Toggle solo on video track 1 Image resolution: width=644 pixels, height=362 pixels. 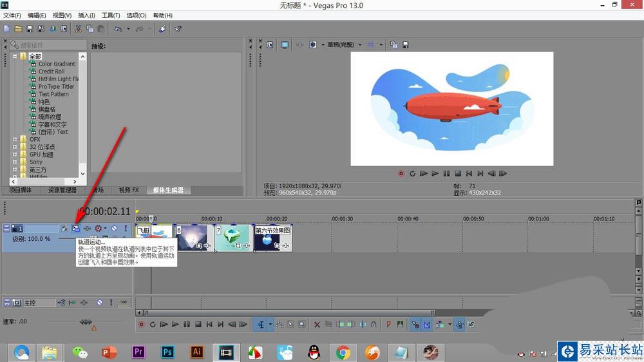[126, 228]
